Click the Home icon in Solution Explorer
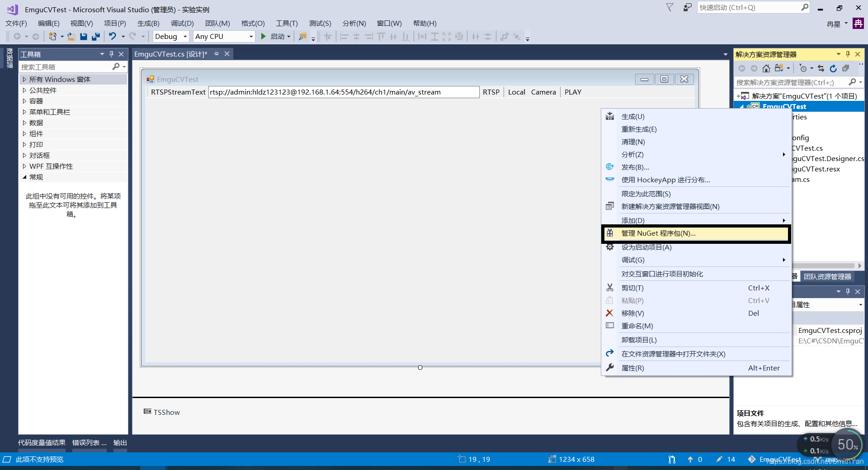 [766, 68]
